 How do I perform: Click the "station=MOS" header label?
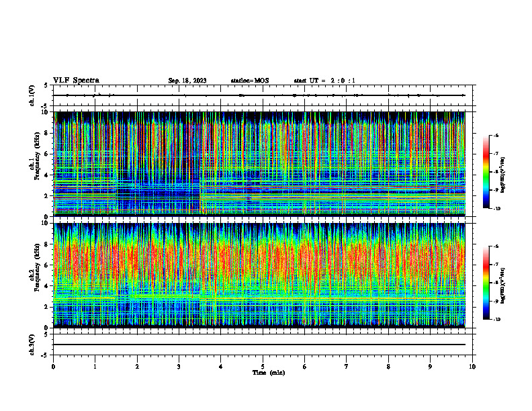[250, 81]
